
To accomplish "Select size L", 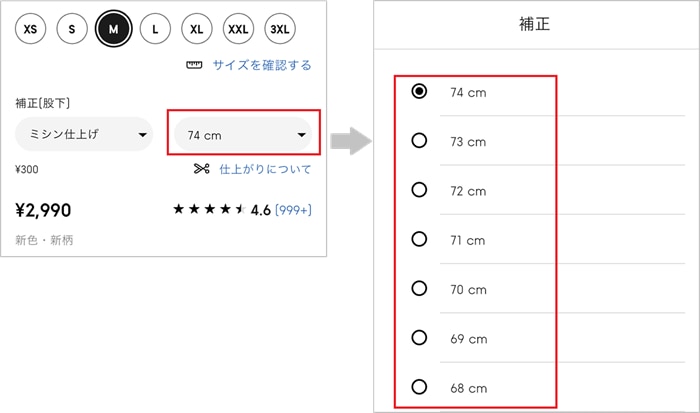I will pyautogui.click(x=155, y=29).
